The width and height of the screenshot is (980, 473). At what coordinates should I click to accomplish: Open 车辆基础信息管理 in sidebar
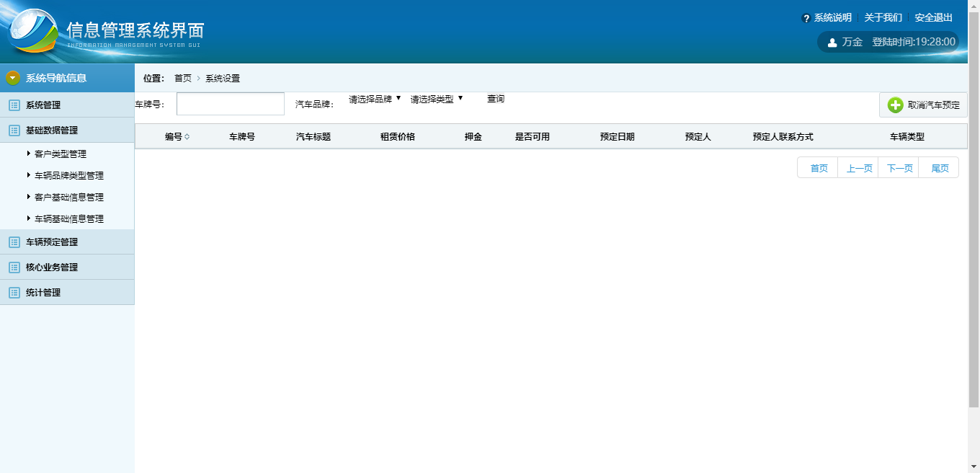point(68,218)
